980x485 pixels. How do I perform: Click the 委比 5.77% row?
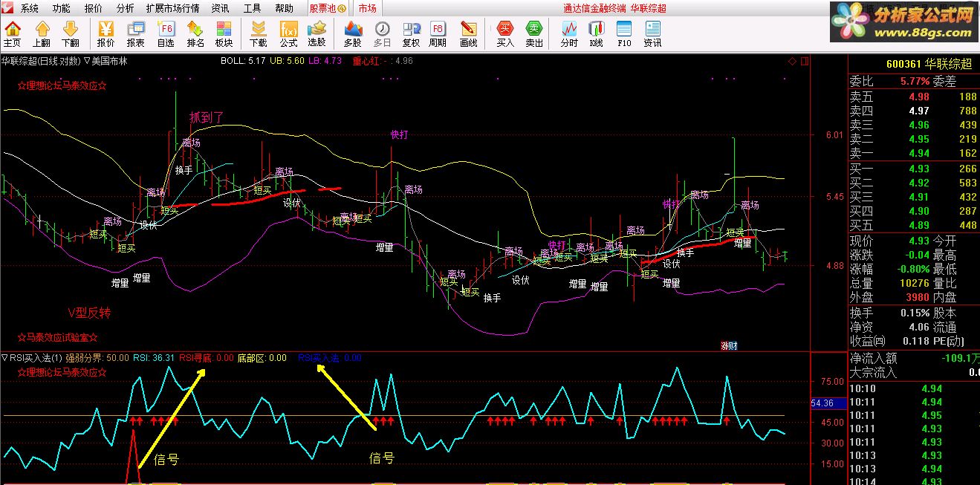914,82
